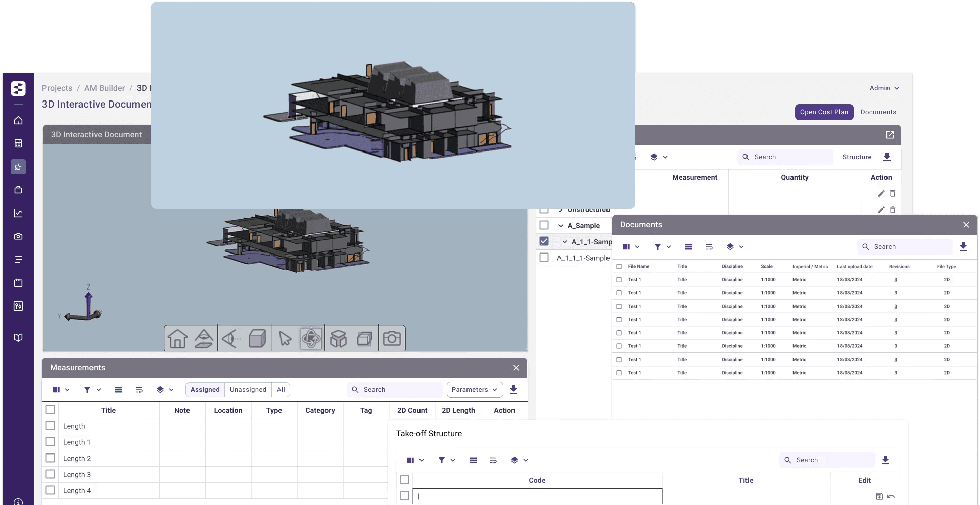Image resolution: width=980 pixels, height=505 pixels.
Task: Collapse the A_1_1-Sample tree node
Action: pyautogui.click(x=565, y=242)
